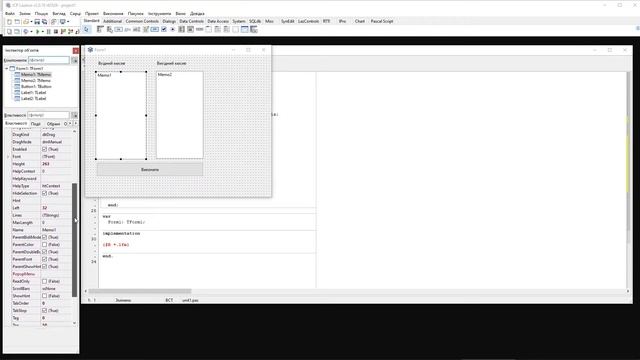Toggle the TabStop property checkbox
640x360 pixels.
(44, 311)
